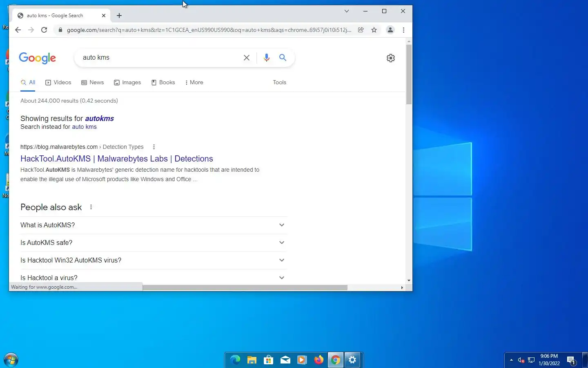Close the 'auto kms - Google Search' tab
The height and width of the screenshot is (368, 588).
(x=104, y=16)
